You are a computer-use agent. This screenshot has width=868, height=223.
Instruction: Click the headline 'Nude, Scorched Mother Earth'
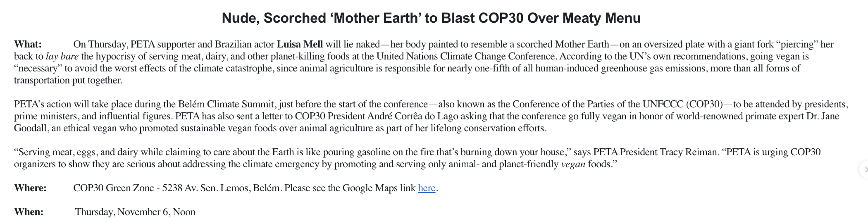pyautogui.click(x=431, y=18)
